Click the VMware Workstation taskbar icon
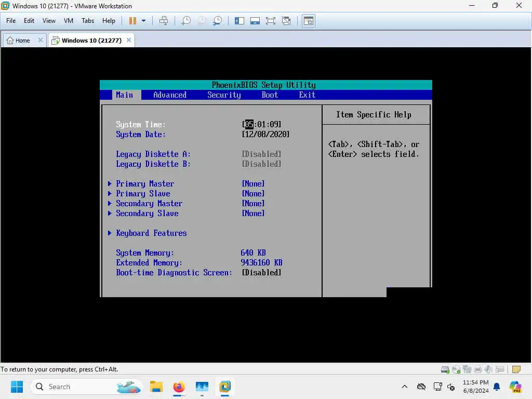 (x=224, y=387)
